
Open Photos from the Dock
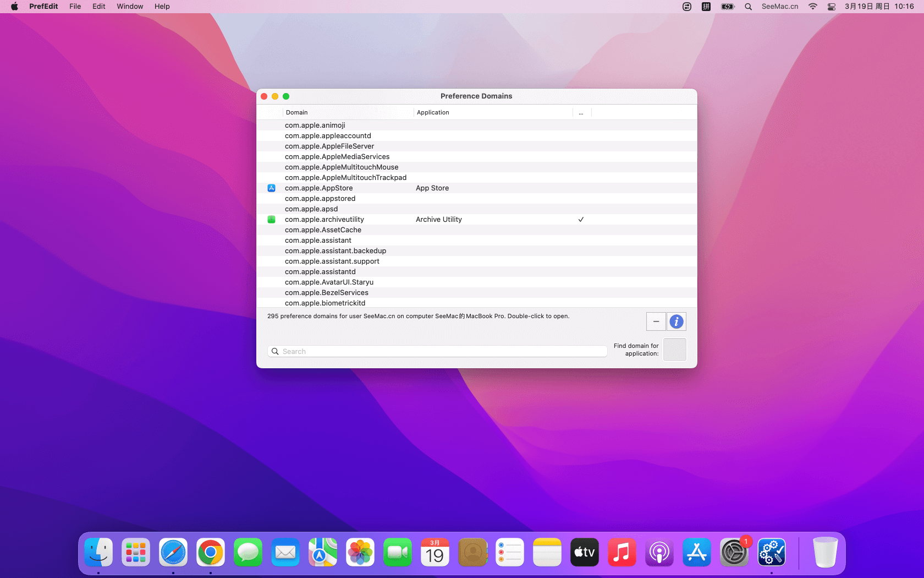click(360, 552)
